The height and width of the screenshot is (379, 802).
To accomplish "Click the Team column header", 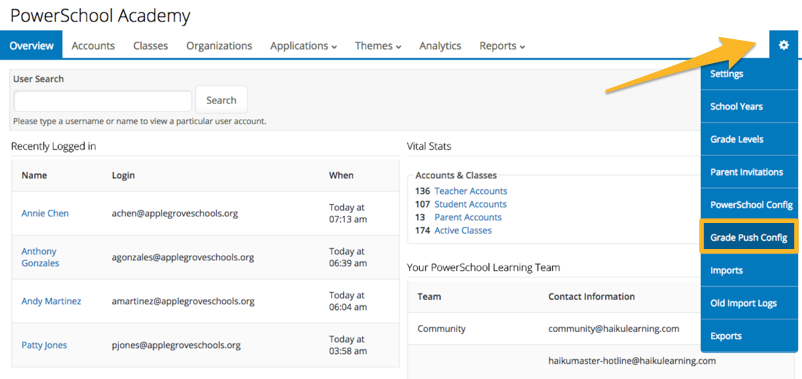I will tap(429, 297).
